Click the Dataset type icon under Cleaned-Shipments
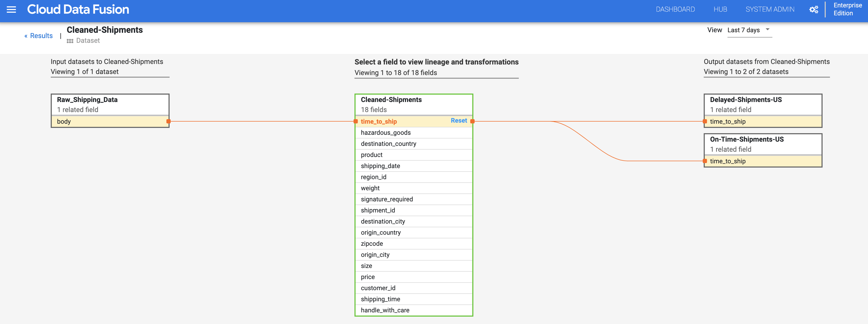The width and height of the screenshot is (868, 324). [x=69, y=40]
